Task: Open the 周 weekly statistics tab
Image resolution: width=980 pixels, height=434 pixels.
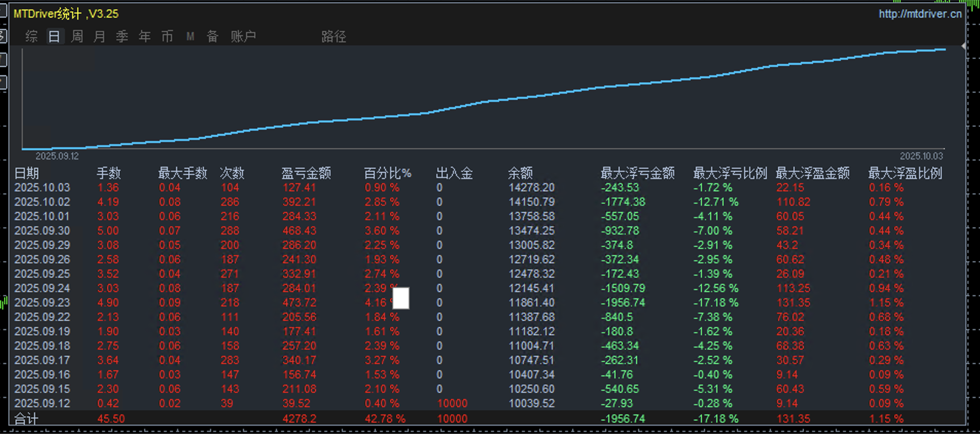Action: tap(77, 37)
